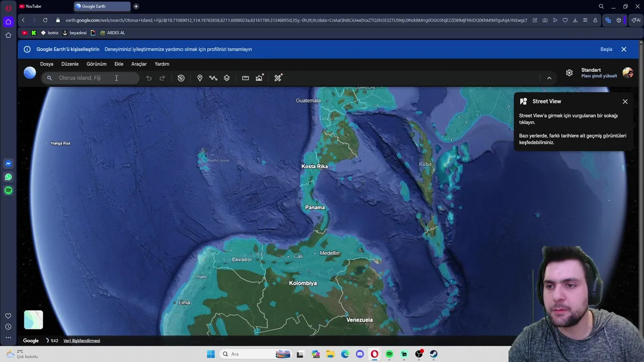Click the Başla button in banner
Screen dimensions: 644x362
[606, 49]
